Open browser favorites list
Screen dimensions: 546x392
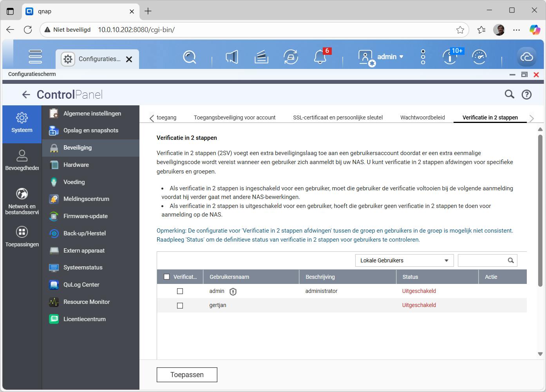(x=481, y=30)
